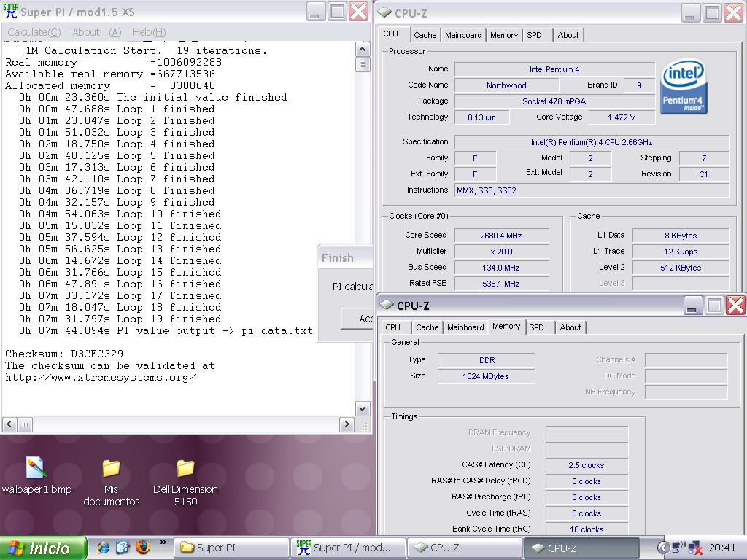The width and height of the screenshot is (747, 560).
Task: Click Rated FSB value 536.1 MHz
Action: [501, 284]
